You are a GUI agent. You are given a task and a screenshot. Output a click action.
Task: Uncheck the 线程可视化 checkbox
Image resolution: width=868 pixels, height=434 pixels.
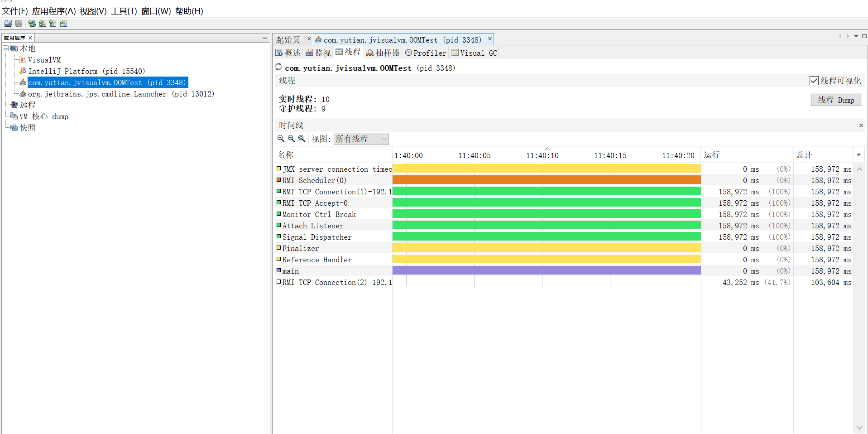click(x=814, y=81)
